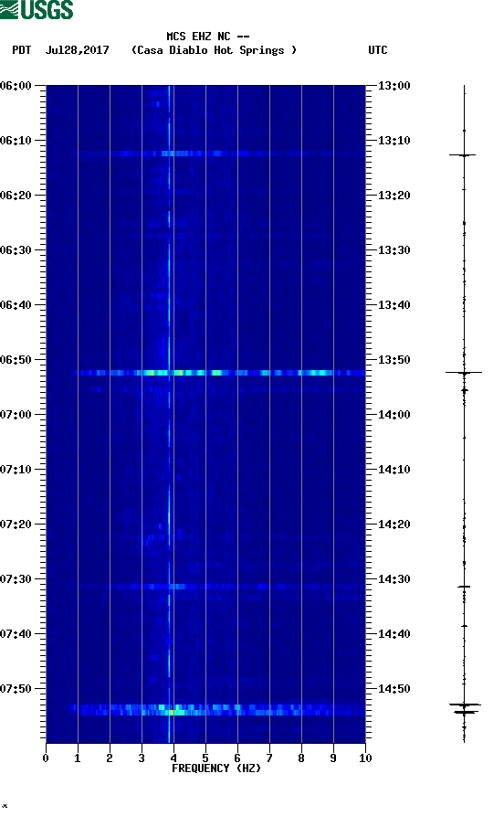
Task: Click the 13:30 UTC time label
Action: 394,249
